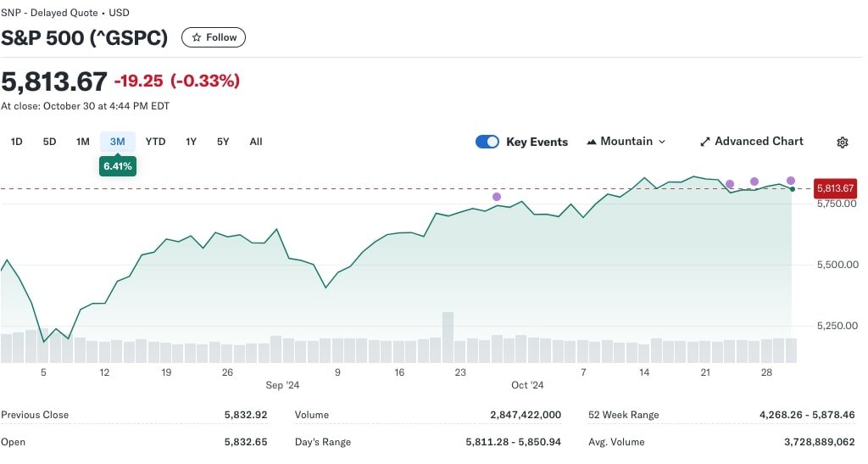Open chart settings gear icon
868x464 pixels.
point(842,143)
